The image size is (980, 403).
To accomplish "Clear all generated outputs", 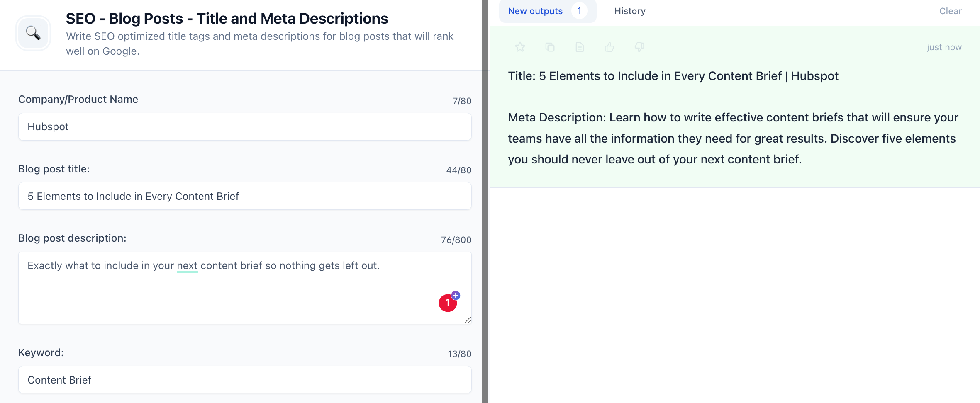I will click(951, 11).
